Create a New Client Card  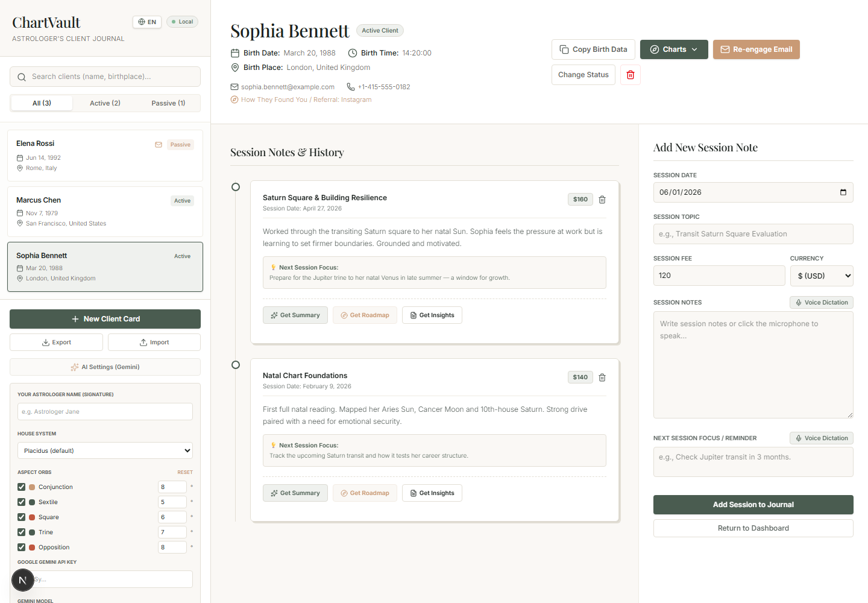pyautogui.click(x=105, y=319)
